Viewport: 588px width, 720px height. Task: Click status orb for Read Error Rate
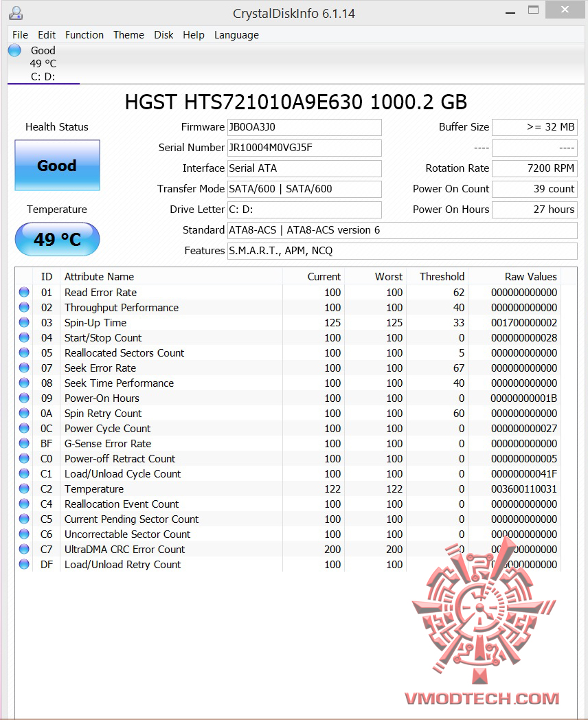click(x=24, y=292)
